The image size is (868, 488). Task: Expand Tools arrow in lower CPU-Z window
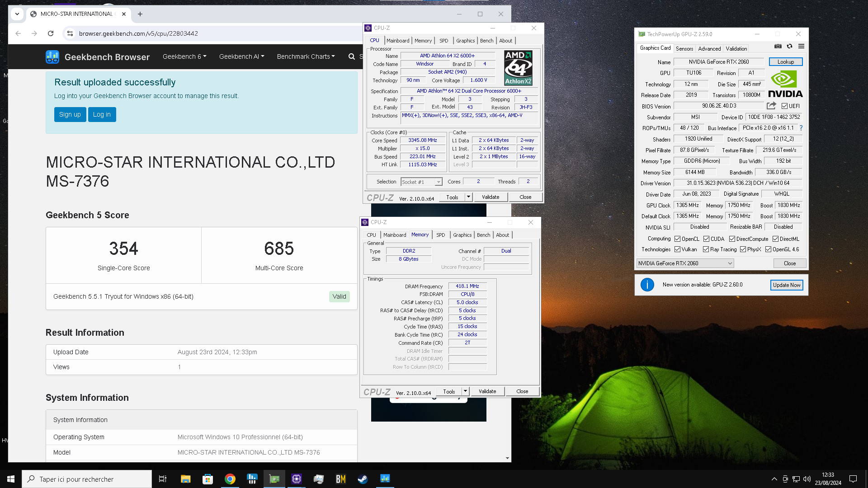[465, 391]
